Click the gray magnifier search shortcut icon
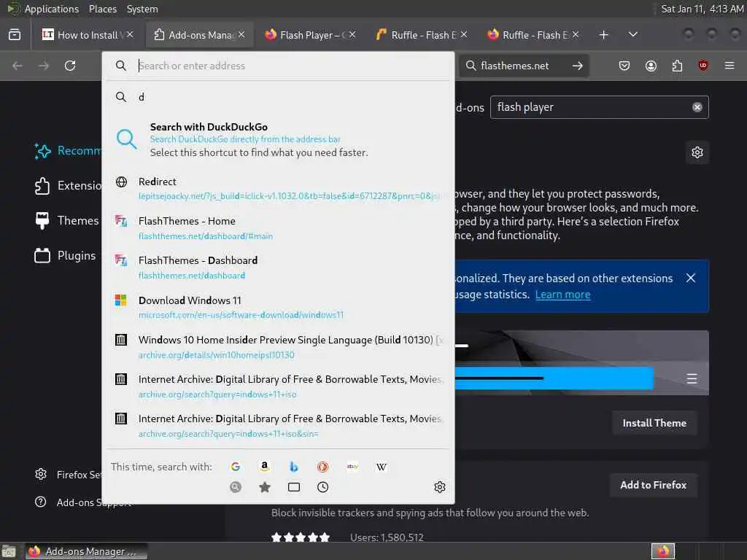 (x=236, y=486)
